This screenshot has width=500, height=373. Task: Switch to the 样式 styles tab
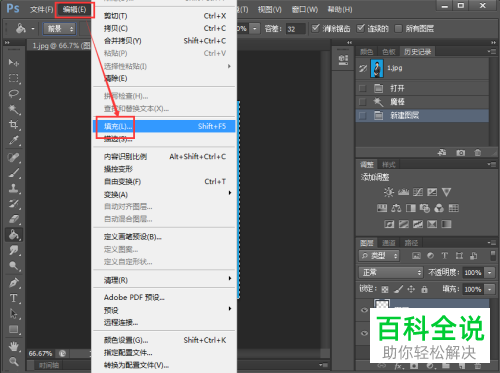point(389,164)
